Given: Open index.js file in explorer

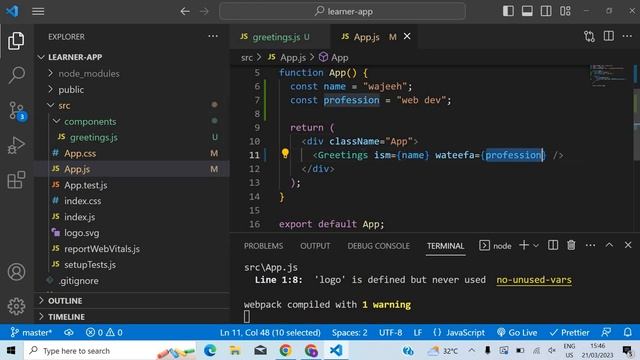Looking at the screenshot, I should click(x=80, y=217).
